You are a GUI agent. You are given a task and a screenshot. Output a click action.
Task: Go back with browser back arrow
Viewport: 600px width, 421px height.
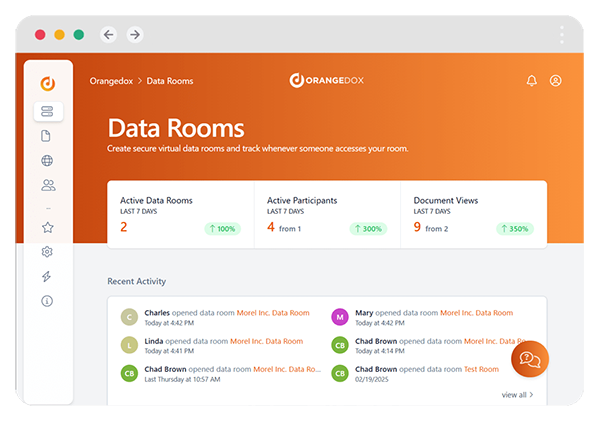(x=109, y=35)
